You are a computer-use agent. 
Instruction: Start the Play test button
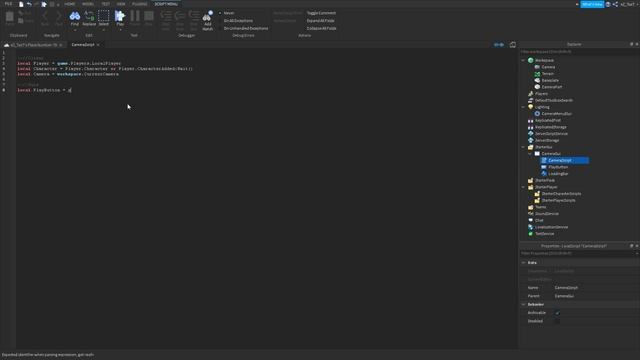click(x=120, y=16)
